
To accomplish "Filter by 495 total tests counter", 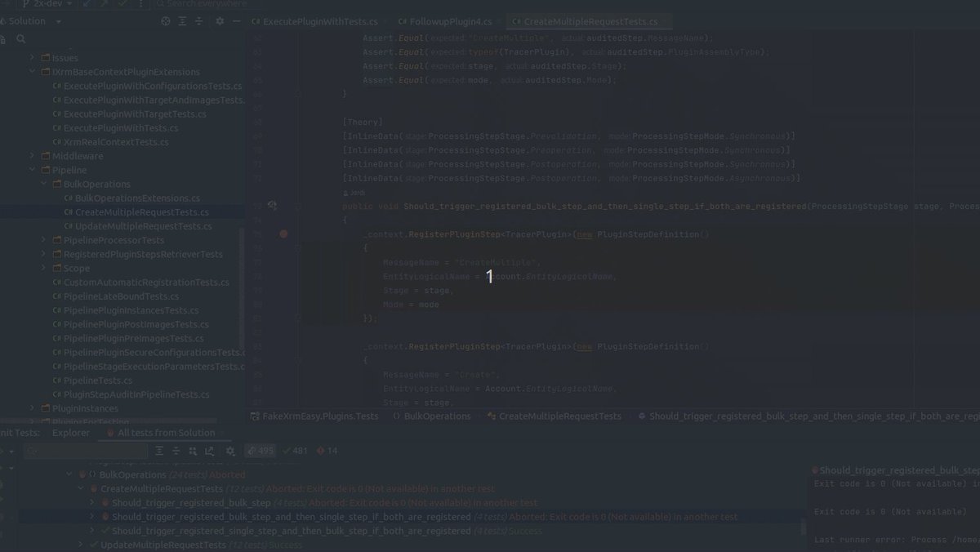I will [261, 451].
